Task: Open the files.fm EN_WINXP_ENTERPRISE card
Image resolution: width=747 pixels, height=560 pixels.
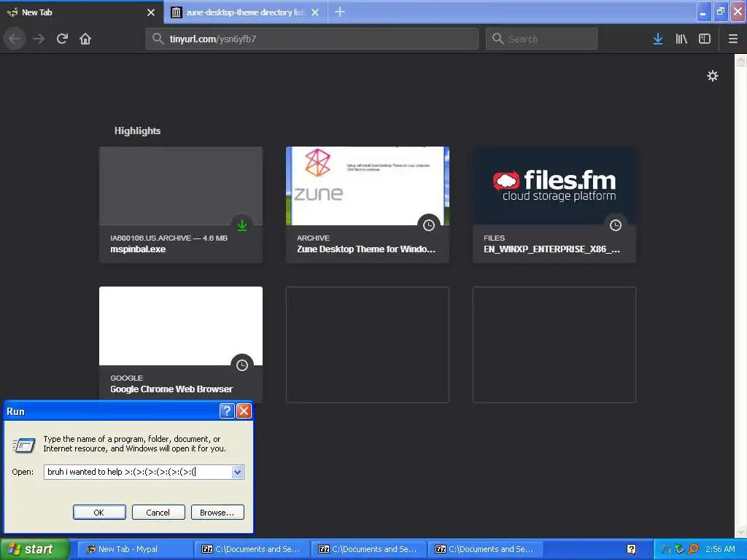Action: (554, 205)
